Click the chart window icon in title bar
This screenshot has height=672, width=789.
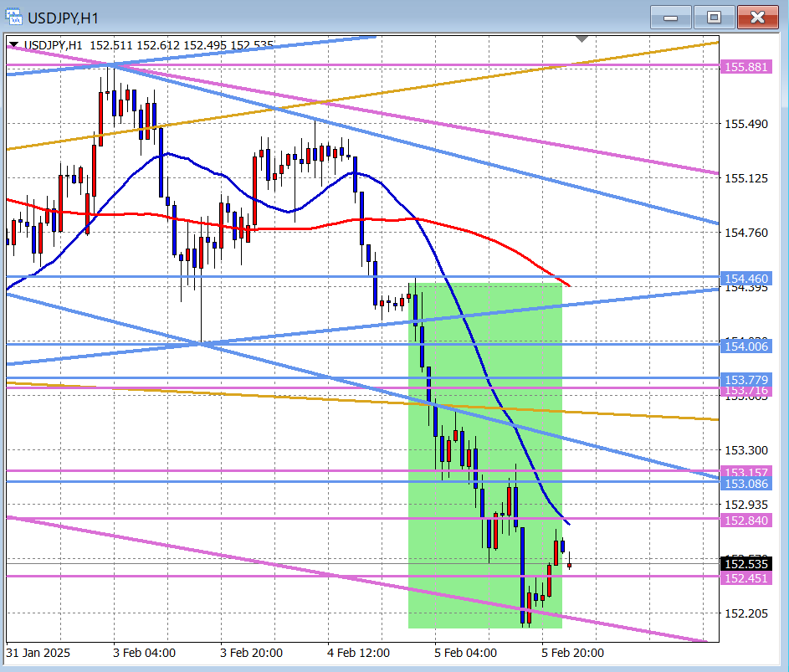click(x=14, y=17)
